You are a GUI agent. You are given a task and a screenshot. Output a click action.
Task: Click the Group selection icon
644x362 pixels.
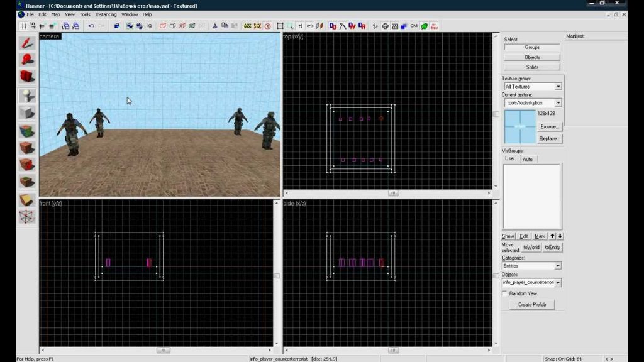130,26
